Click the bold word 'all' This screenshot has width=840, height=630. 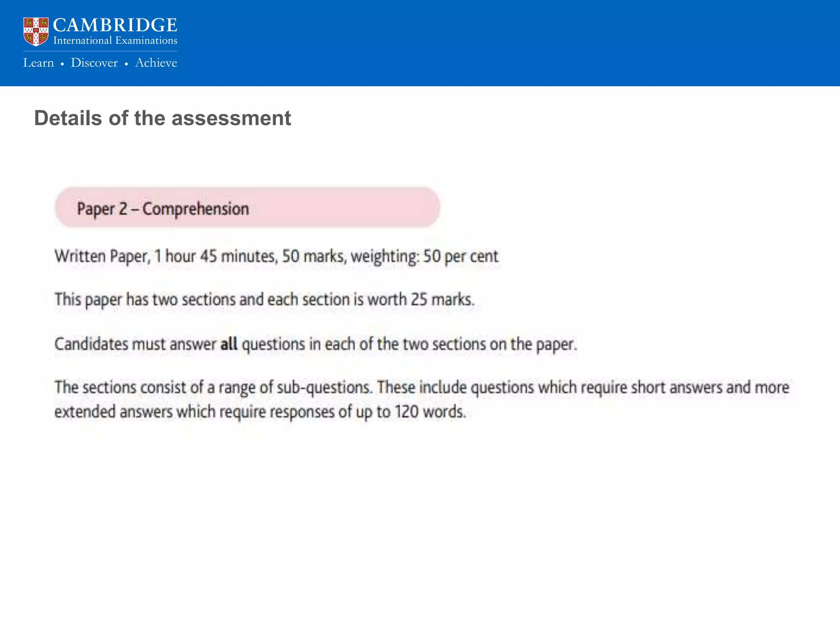229,344
